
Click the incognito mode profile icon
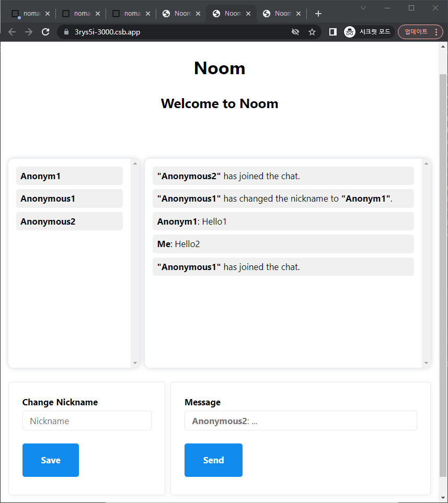(350, 32)
